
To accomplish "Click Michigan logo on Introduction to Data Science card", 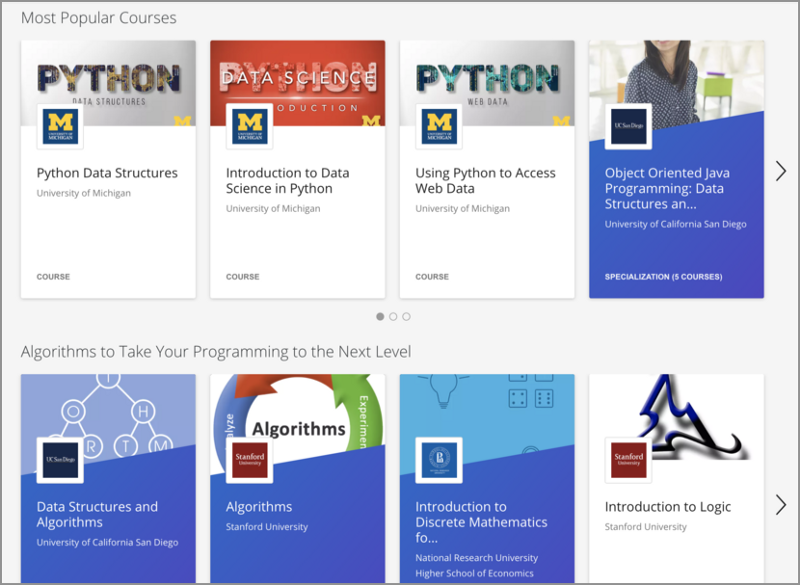I will [249, 126].
